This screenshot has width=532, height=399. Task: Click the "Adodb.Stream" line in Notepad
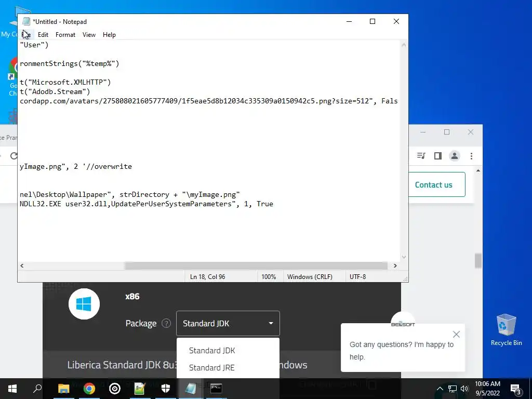(55, 91)
